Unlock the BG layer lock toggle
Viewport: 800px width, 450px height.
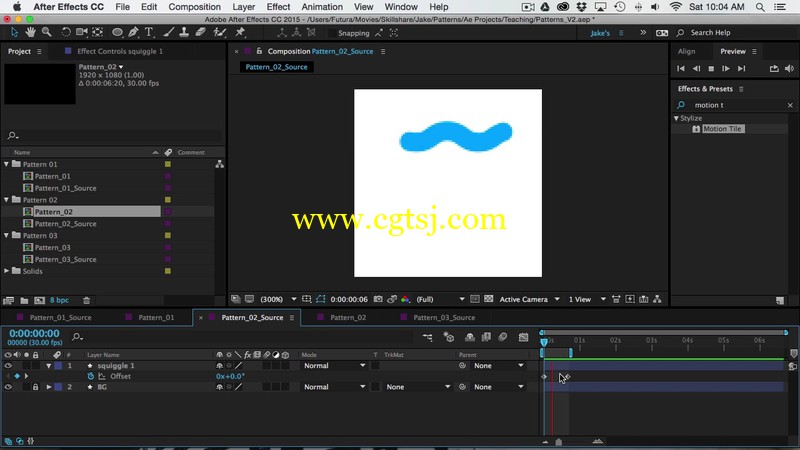(x=35, y=387)
